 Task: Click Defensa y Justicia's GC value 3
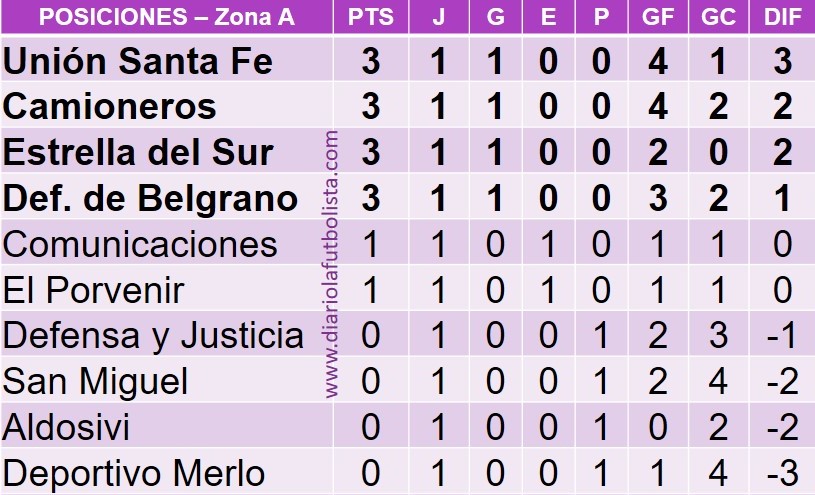(718, 336)
